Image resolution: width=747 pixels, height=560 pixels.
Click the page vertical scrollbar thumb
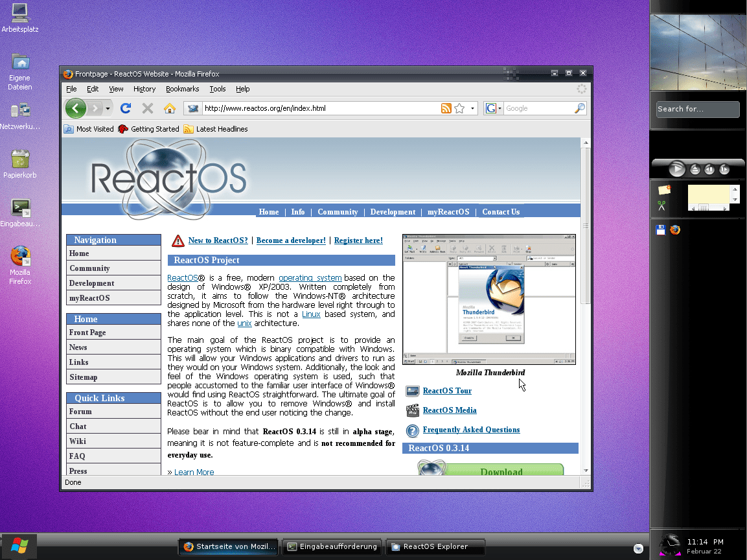(586, 226)
